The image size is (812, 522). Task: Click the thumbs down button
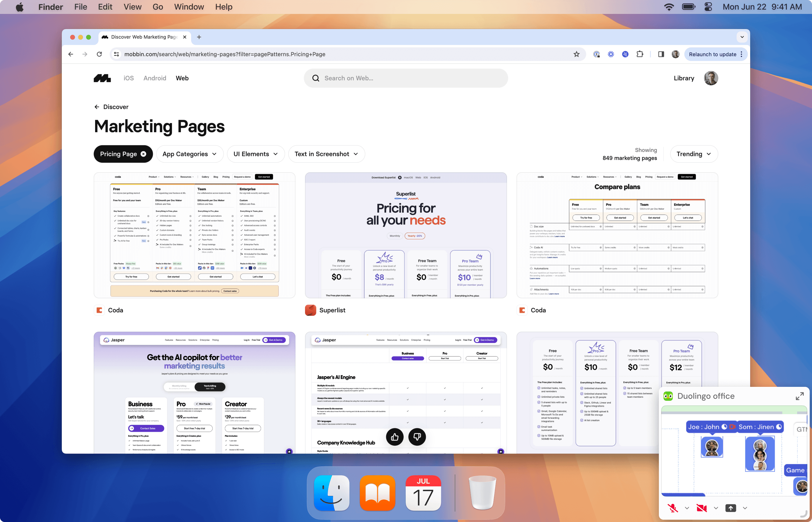pyautogui.click(x=417, y=437)
